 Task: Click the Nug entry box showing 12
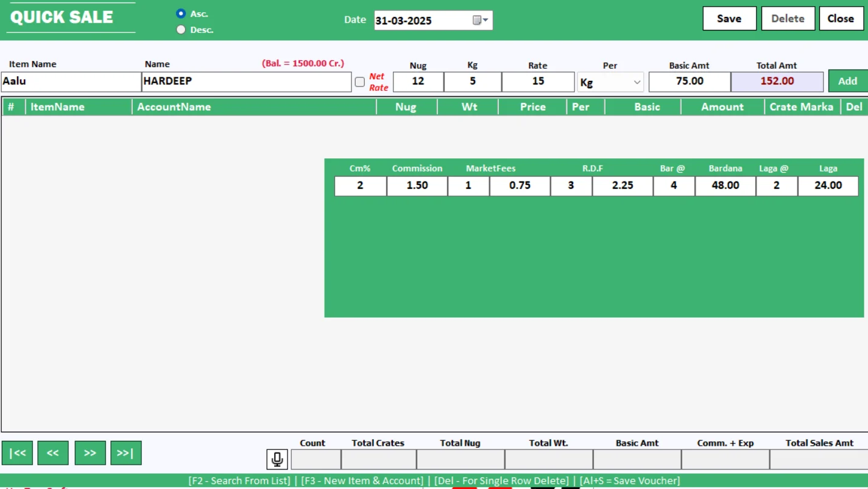click(x=418, y=82)
